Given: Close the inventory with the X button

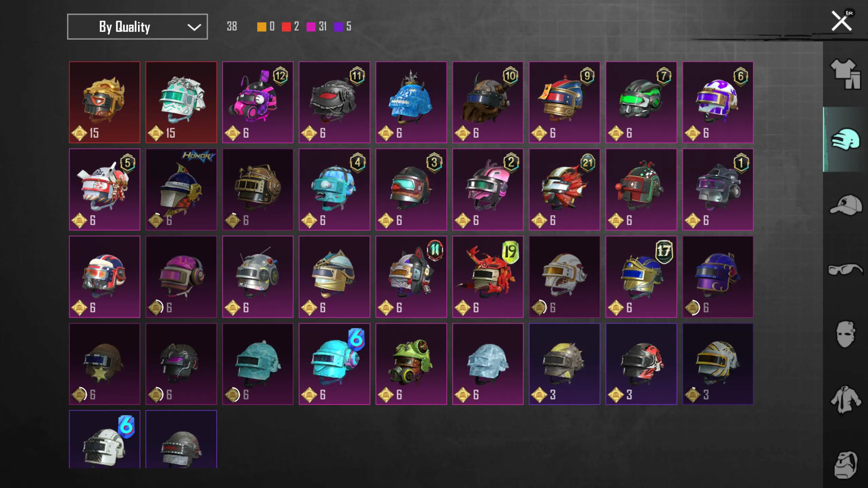Looking at the screenshot, I should click(842, 21).
